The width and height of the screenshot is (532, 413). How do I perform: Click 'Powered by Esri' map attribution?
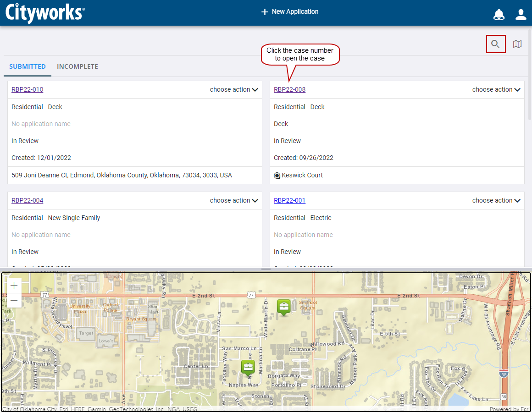coord(509,409)
